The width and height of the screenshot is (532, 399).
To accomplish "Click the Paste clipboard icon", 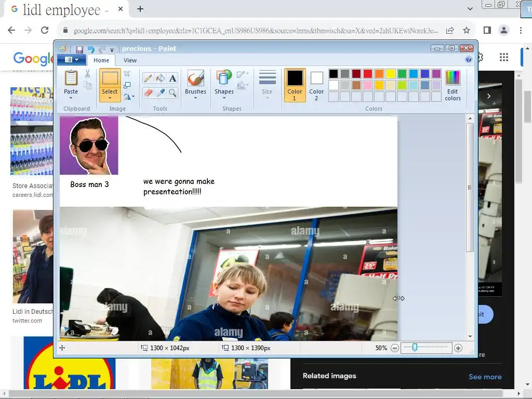I will click(71, 78).
